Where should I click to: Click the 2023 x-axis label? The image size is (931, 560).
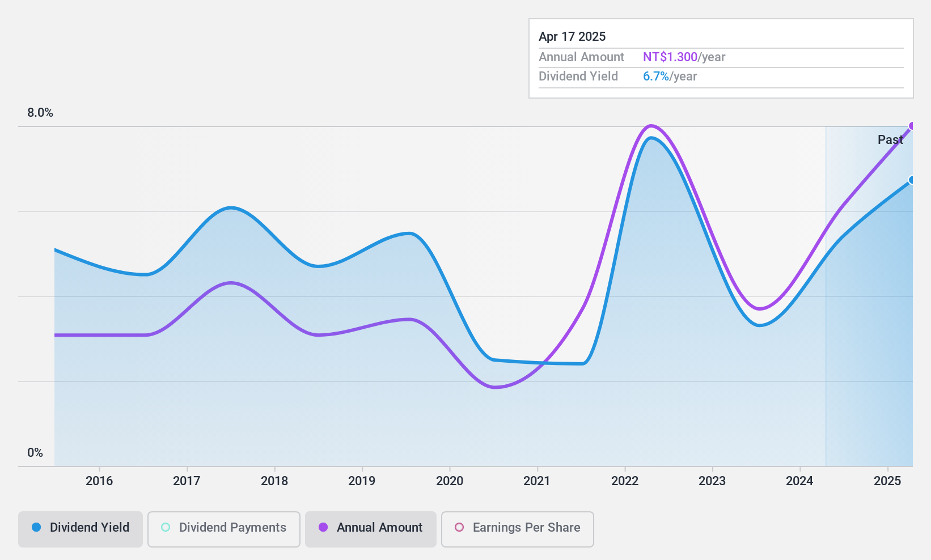pos(712,481)
